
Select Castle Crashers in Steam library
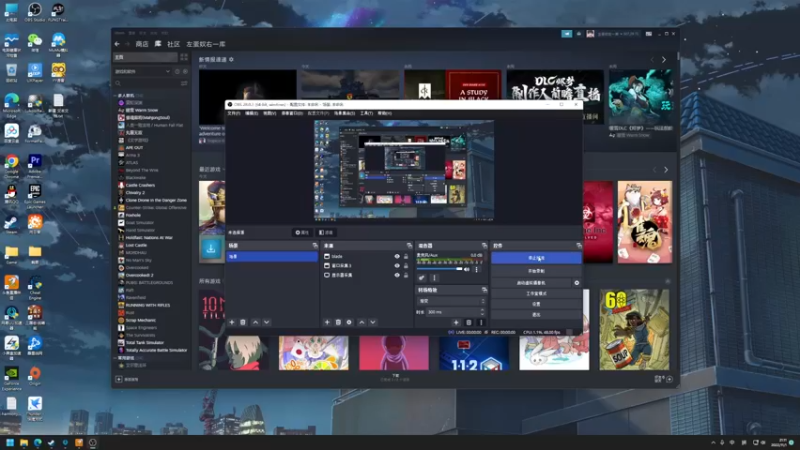point(140,185)
